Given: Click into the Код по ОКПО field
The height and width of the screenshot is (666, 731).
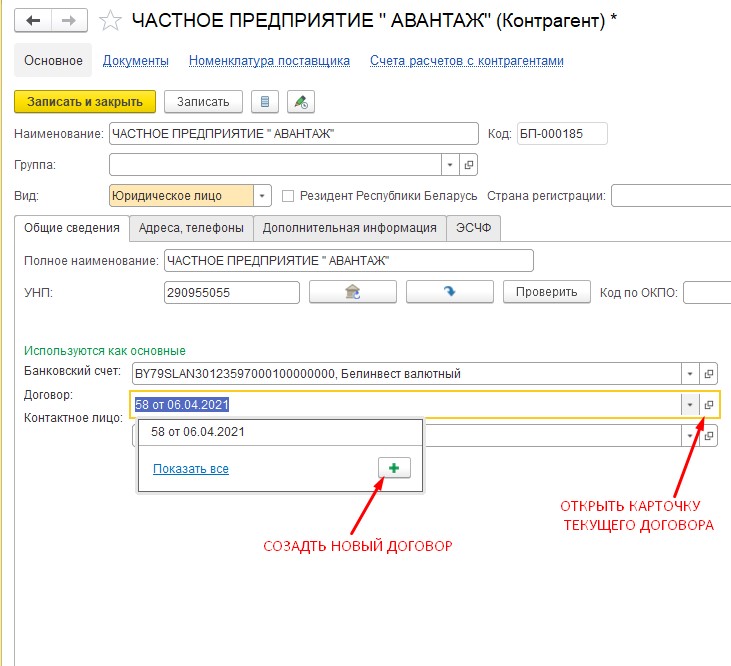Looking at the screenshot, I should pos(707,293).
